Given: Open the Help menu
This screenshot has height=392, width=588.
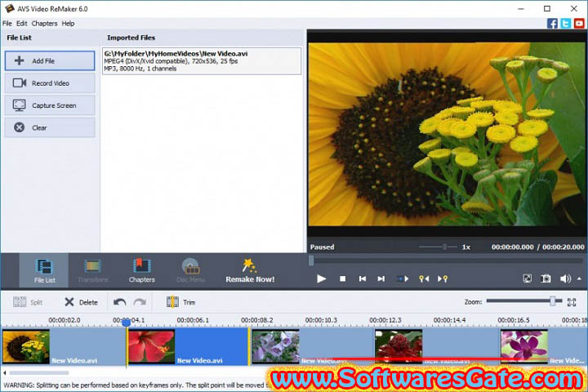Looking at the screenshot, I should click(x=68, y=23).
